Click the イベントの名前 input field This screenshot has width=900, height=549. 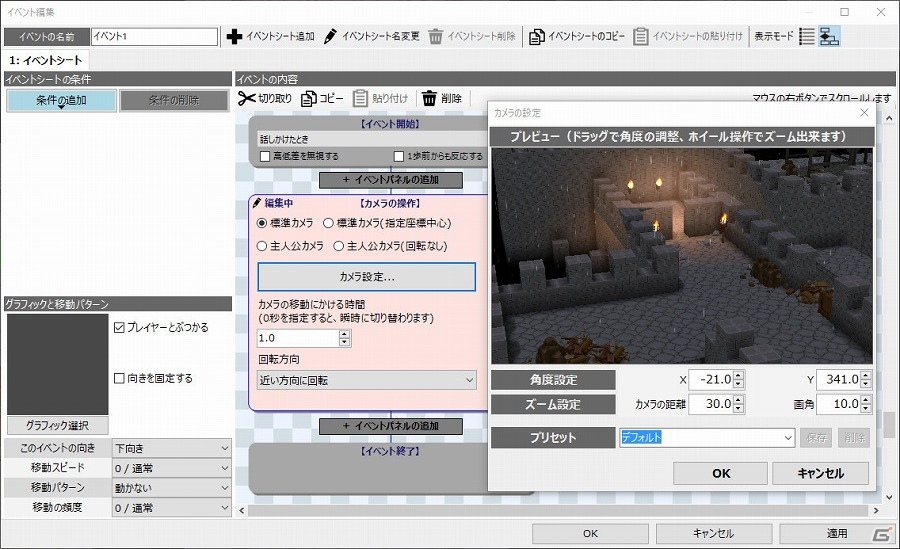(x=154, y=36)
